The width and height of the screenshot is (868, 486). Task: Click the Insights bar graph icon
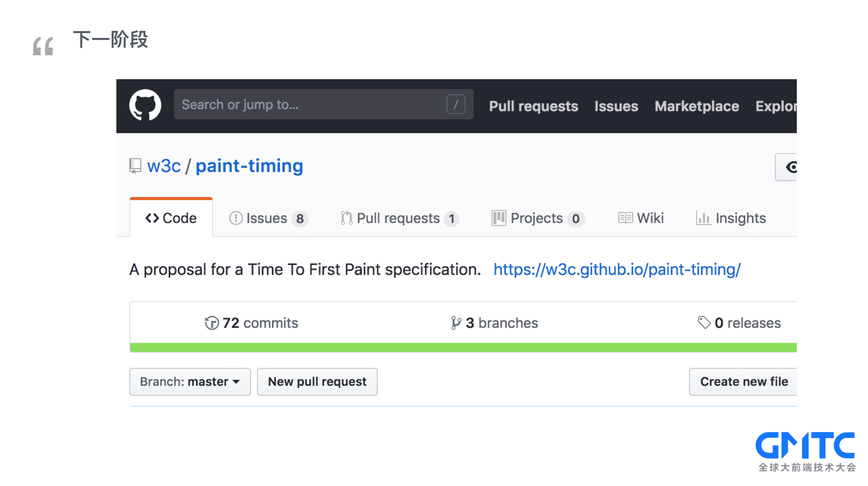tap(703, 218)
